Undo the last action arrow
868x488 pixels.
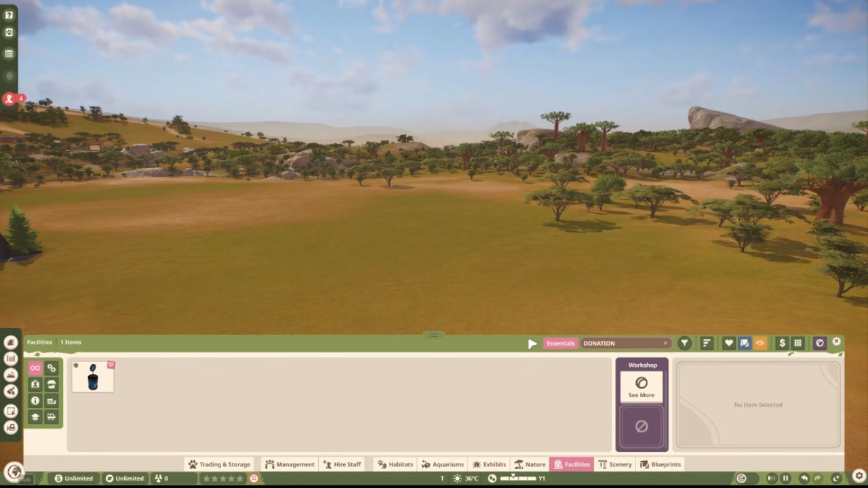[804, 478]
